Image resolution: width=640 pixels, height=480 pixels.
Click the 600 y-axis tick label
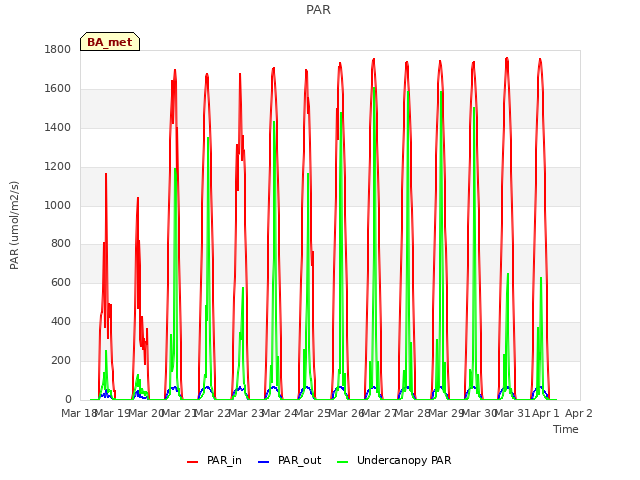click(61, 282)
